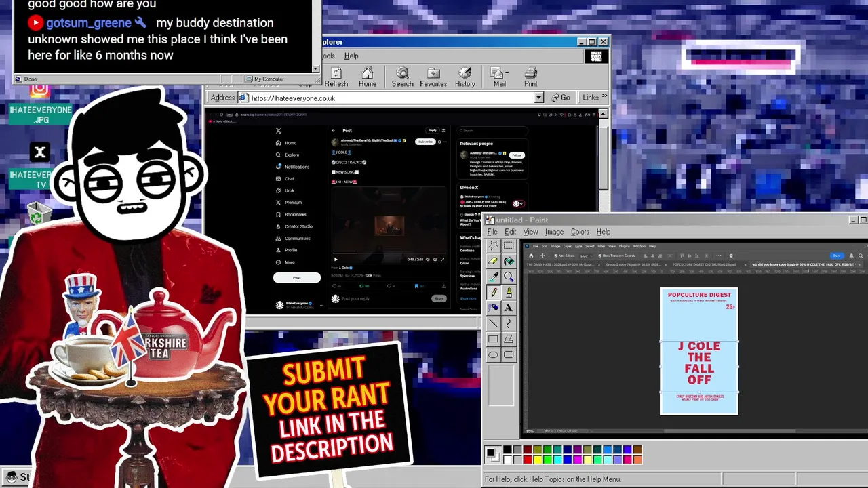Open the View menu in Paint
The width and height of the screenshot is (868, 488).
point(530,232)
